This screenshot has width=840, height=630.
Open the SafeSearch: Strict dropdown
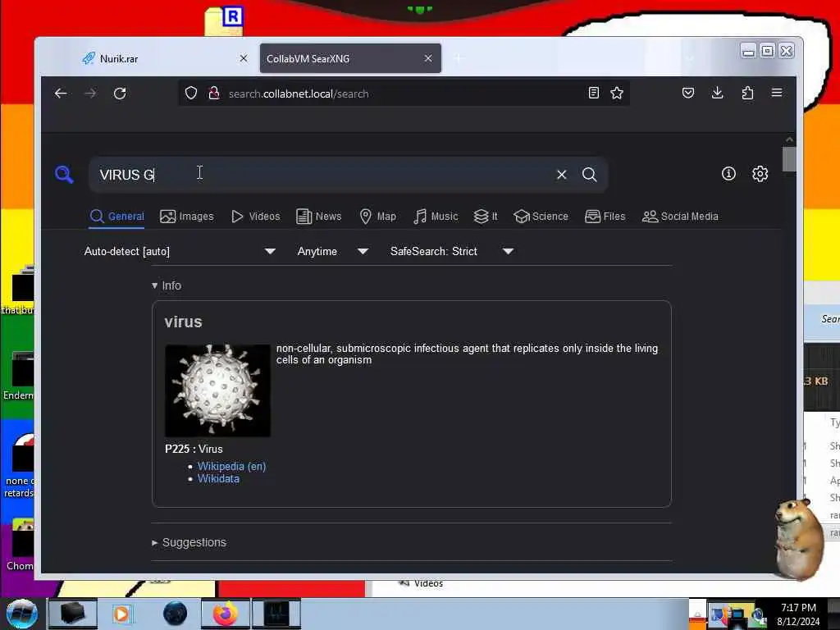tap(452, 251)
